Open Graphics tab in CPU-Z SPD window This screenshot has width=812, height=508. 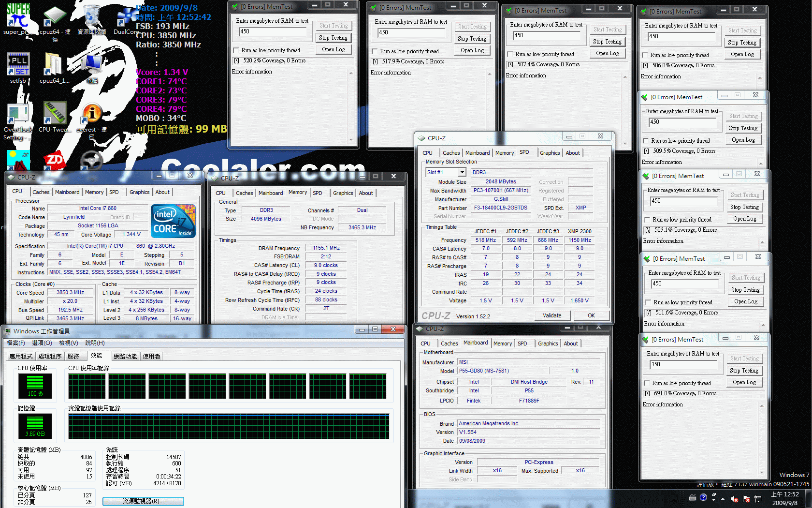[550, 153]
